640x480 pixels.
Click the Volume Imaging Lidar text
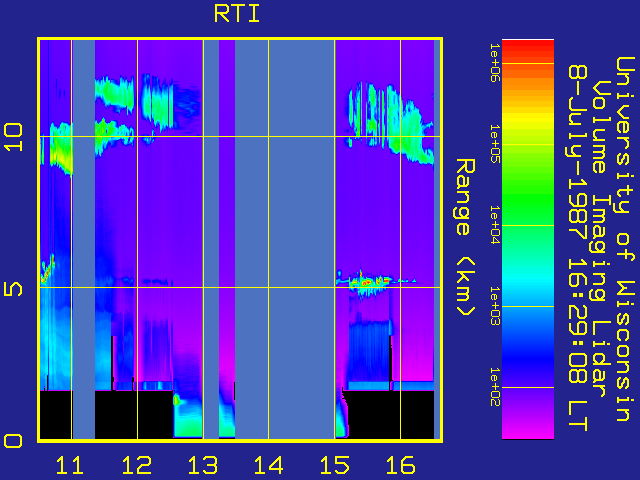(x=600, y=239)
